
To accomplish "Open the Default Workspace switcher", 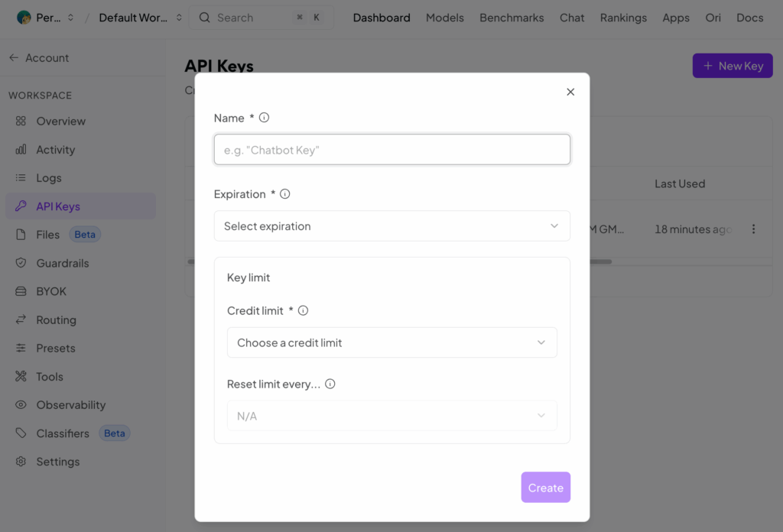I will pos(141,18).
